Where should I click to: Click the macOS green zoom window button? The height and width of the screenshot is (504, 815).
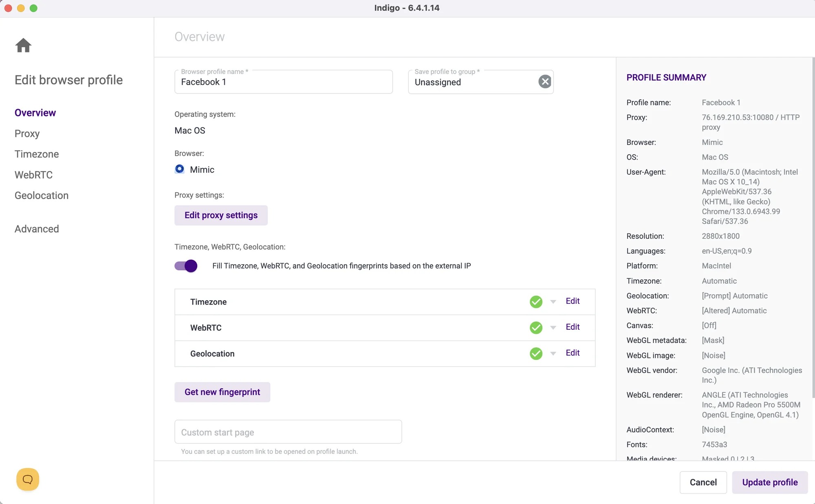point(33,8)
